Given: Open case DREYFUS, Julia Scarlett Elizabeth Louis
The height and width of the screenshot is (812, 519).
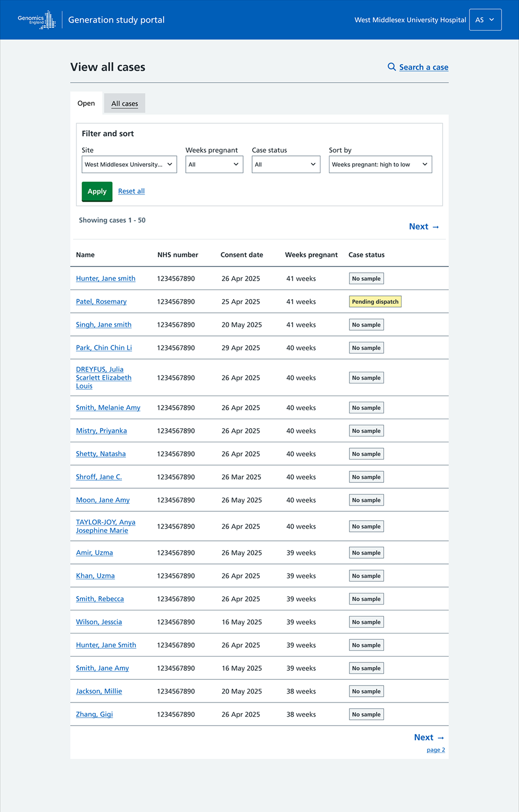Looking at the screenshot, I should (x=104, y=378).
